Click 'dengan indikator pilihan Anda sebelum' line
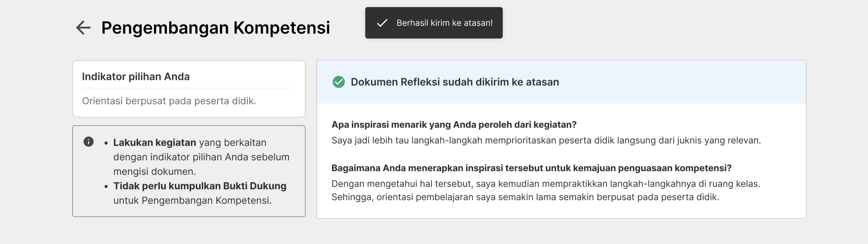The image size is (868, 244). pyautogui.click(x=202, y=157)
